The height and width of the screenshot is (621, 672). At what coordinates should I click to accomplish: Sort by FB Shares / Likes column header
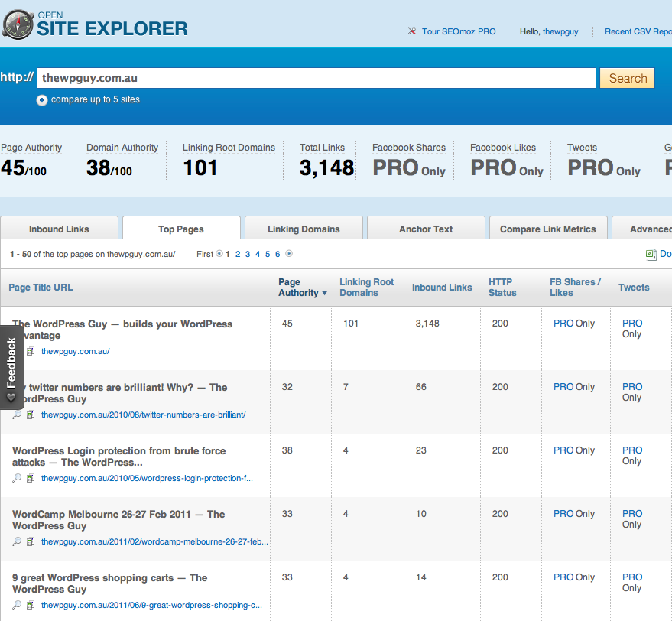tap(575, 288)
